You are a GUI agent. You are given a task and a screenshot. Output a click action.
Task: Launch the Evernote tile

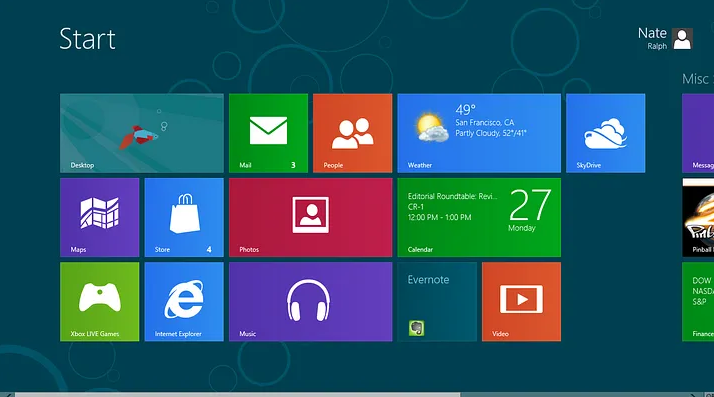point(437,301)
